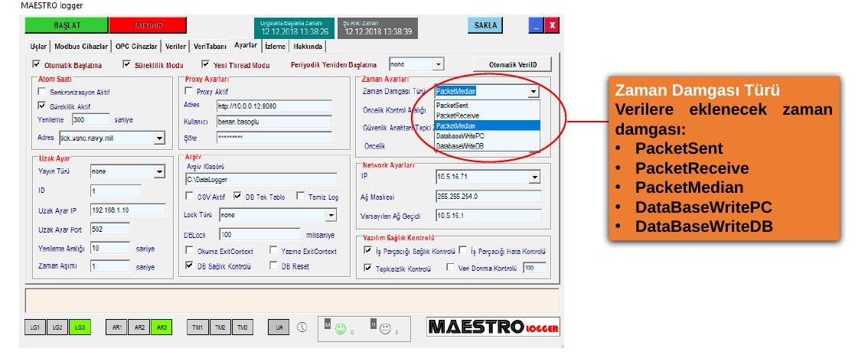Image resolution: width=868 pixels, height=355 pixels.
Task: Click the clock icon in status bar
Action: tap(302, 327)
